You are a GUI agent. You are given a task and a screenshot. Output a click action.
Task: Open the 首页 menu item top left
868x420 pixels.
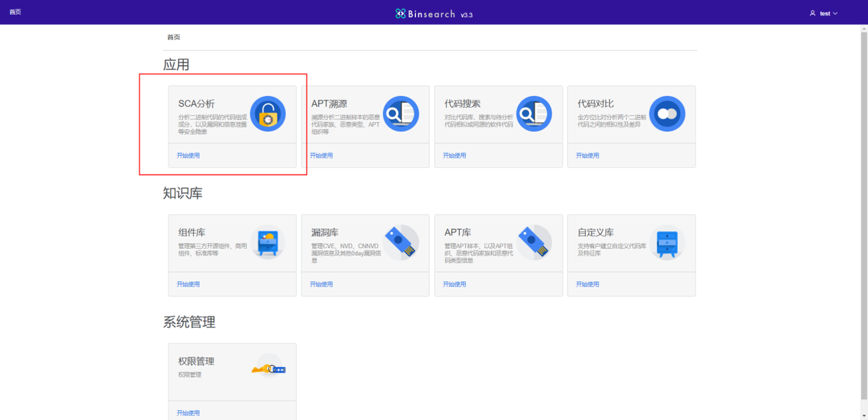(x=15, y=12)
